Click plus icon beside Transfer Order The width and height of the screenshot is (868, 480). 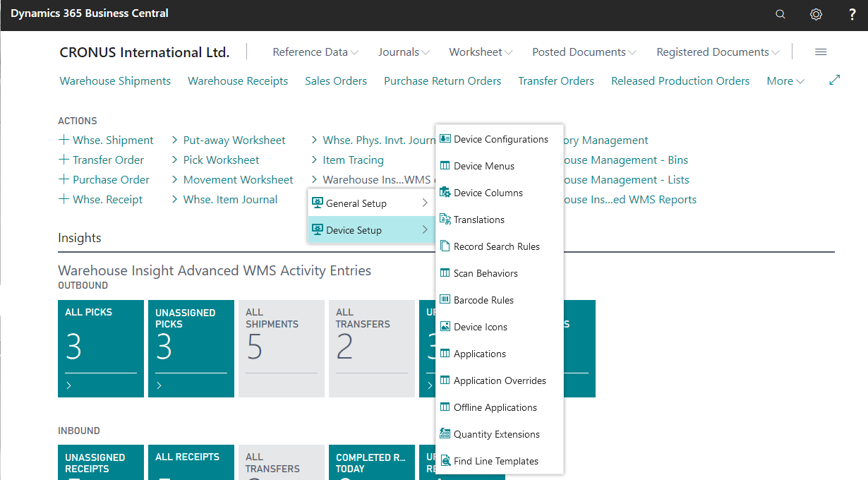[64, 160]
